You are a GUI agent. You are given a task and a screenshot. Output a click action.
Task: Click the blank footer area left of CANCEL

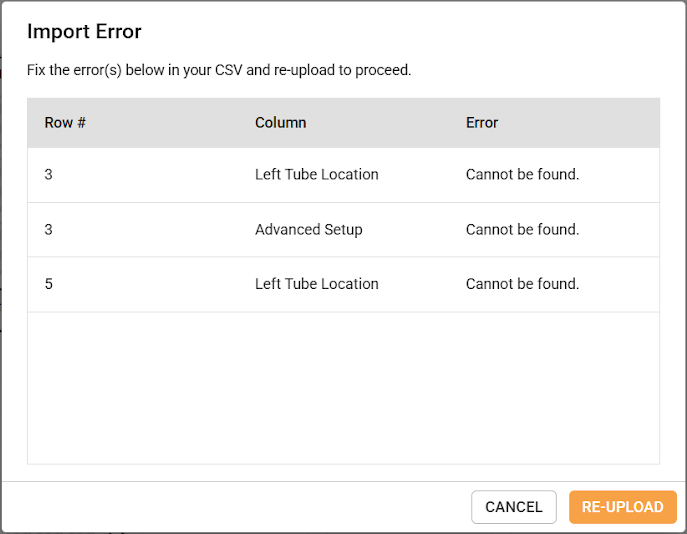(240, 507)
